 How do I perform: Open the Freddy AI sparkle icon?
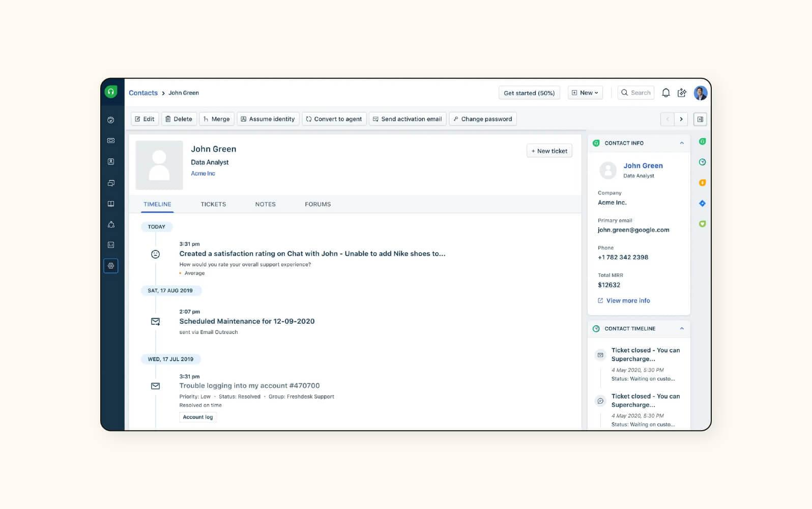[x=682, y=93]
